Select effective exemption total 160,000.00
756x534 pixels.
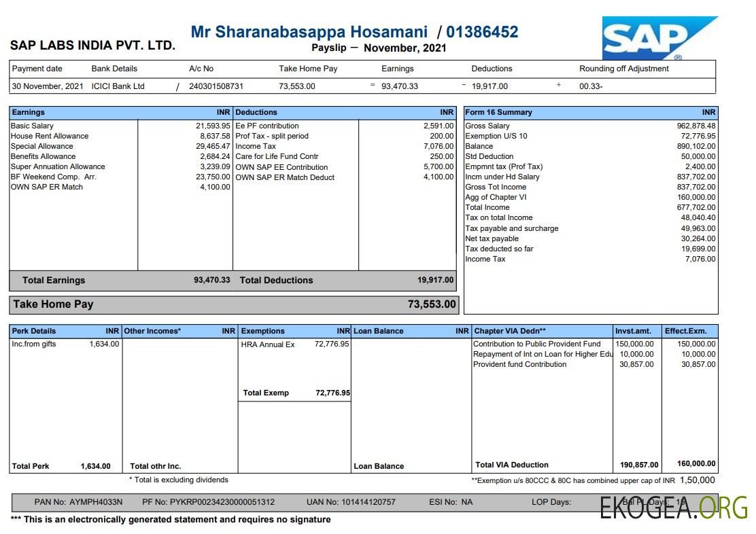coord(696,463)
